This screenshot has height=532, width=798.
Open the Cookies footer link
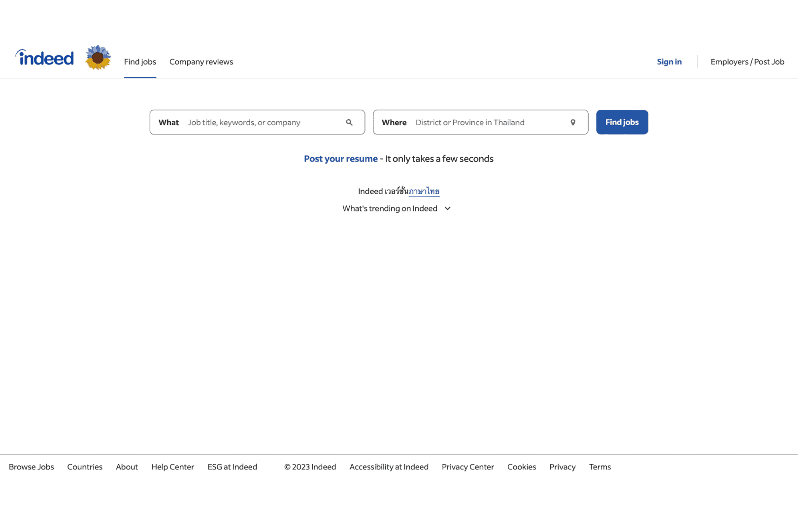[522, 467]
